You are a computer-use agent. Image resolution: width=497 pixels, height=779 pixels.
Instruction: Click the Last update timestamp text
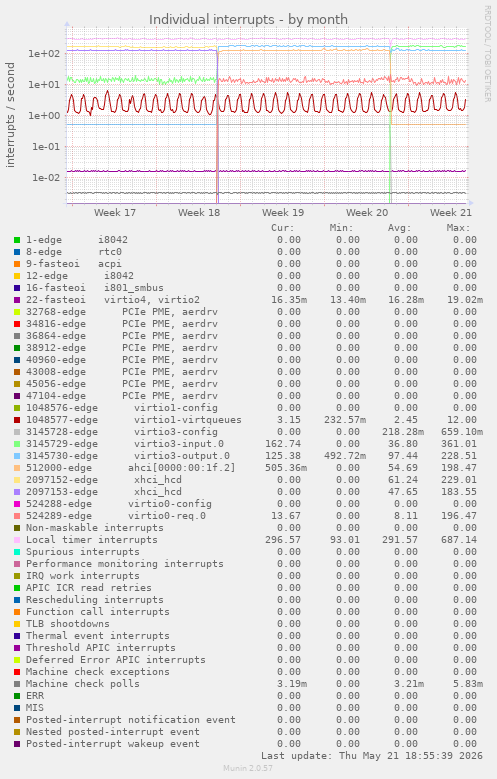[372, 756]
